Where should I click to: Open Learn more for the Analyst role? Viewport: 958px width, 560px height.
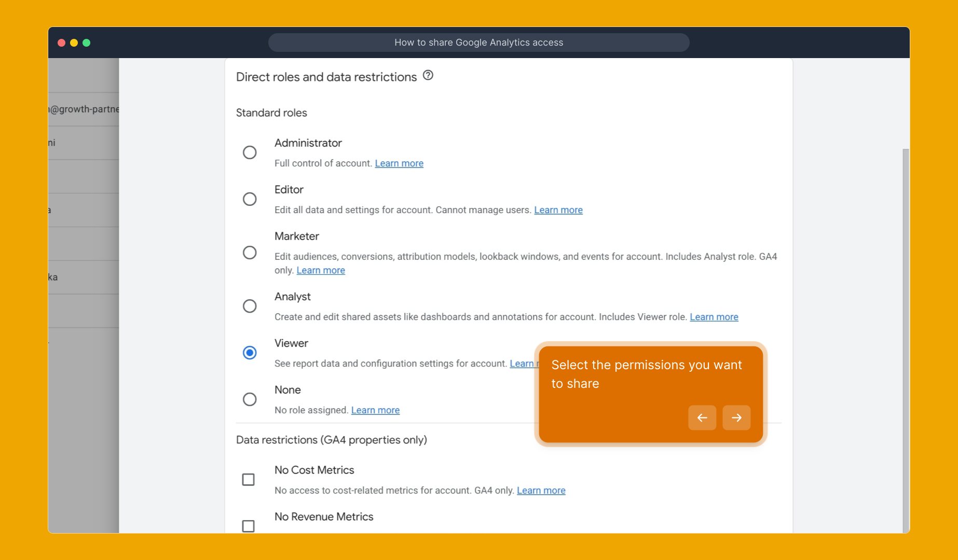pyautogui.click(x=714, y=316)
